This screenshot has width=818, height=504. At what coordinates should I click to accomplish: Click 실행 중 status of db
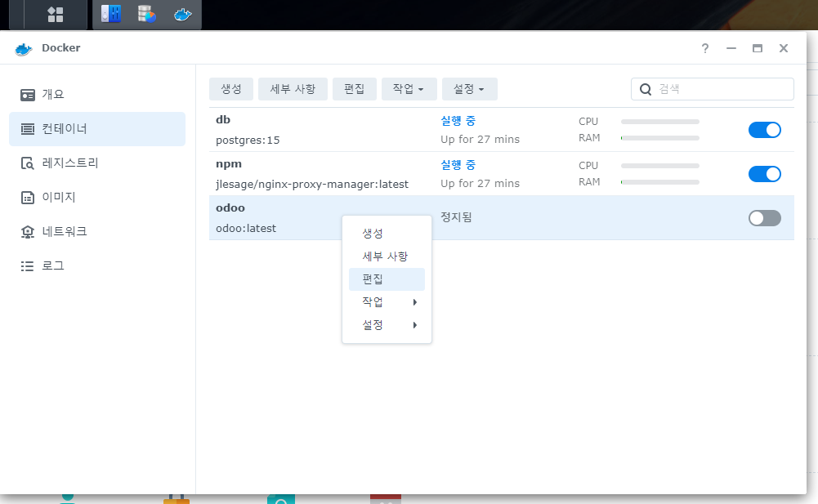click(x=458, y=121)
